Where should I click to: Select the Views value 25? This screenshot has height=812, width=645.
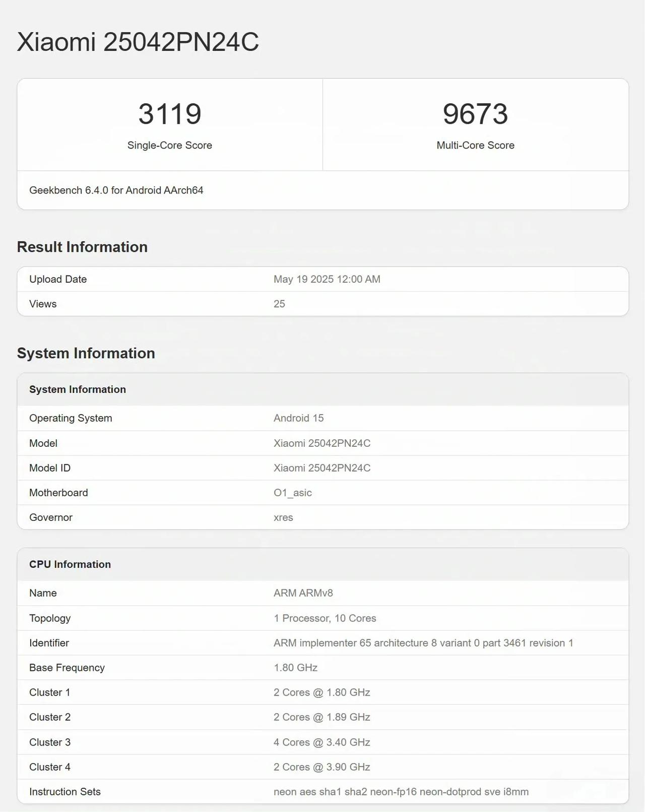[x=279, y=304]
